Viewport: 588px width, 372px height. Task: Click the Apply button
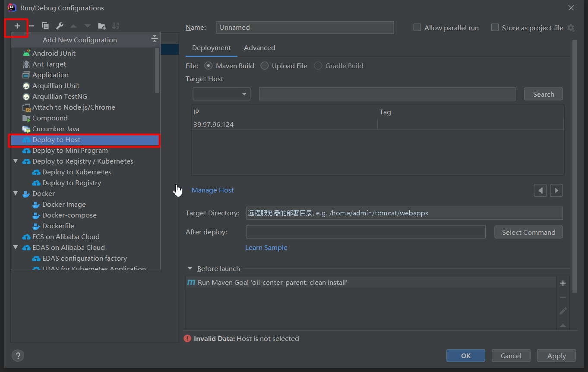pyautogui.click(x=556, y=356)
